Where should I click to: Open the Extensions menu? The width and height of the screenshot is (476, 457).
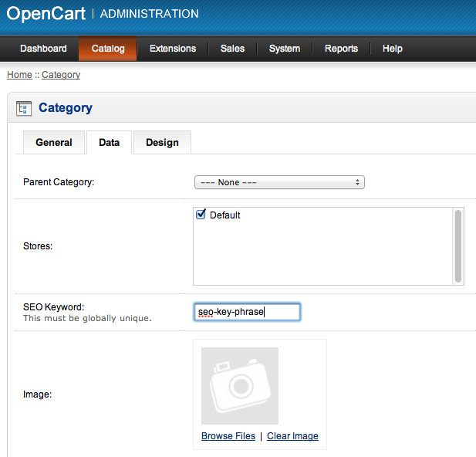coord(173,49)
